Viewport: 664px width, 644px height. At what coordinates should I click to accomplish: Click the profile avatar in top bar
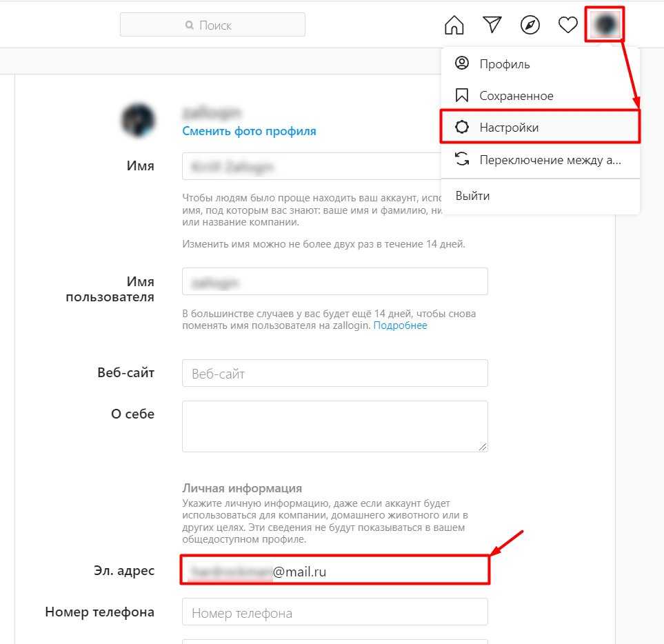pos(605,24)
